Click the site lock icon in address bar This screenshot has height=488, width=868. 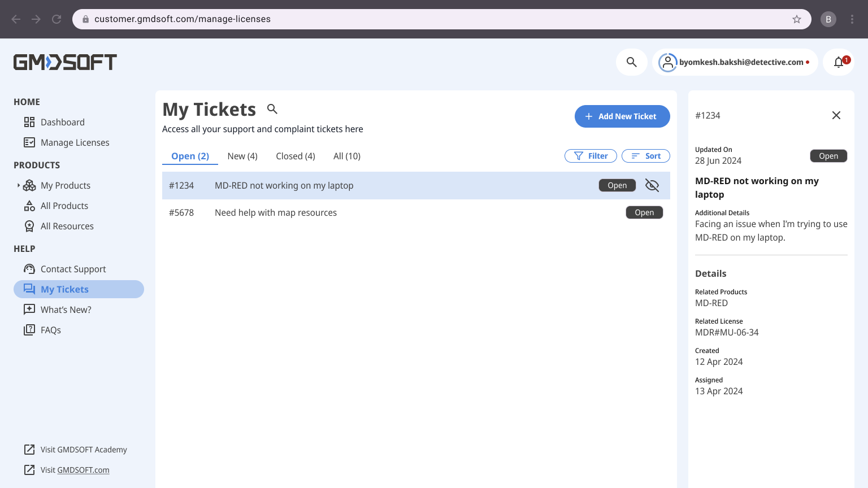point(86,19)
